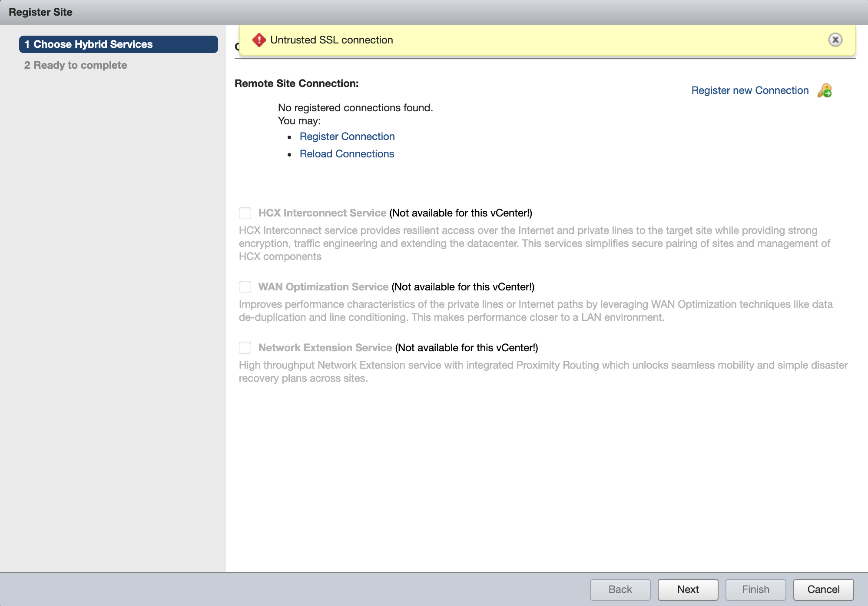The image size is (868, 606).
Task: Select step 1 Choose Hybrid Services
Action: coord(118,44)
